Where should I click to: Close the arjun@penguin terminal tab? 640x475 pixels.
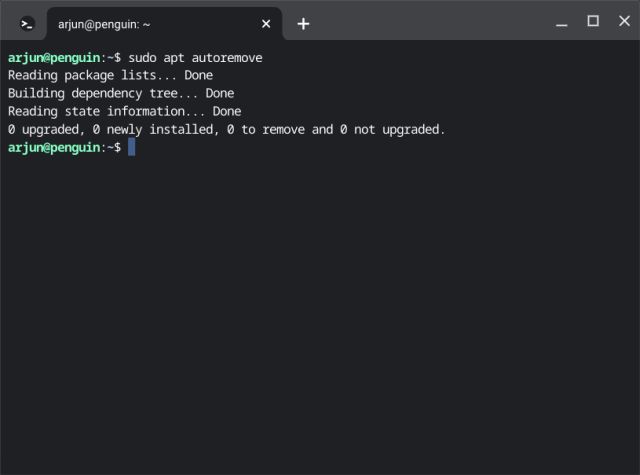[x=266, y=23]
